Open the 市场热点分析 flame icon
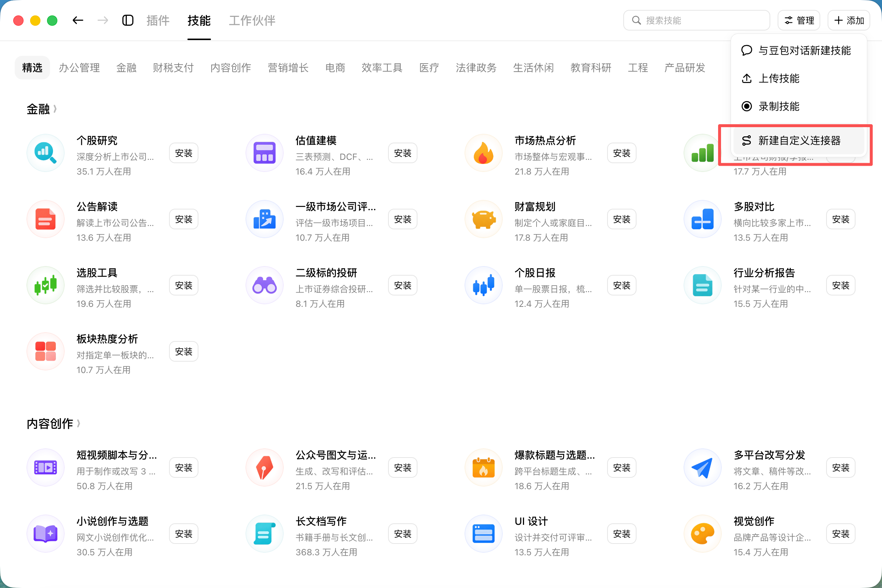882x588 pixels. pos(483,153)
